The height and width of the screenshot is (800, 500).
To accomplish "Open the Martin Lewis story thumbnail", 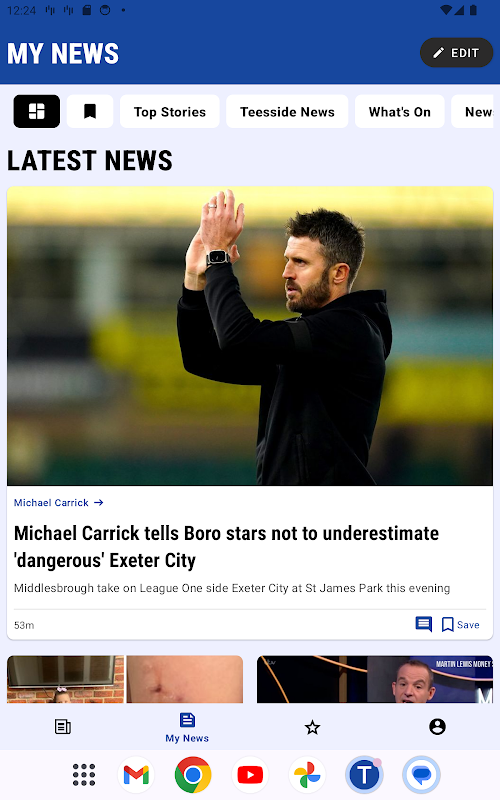I will tap(375, 679).
